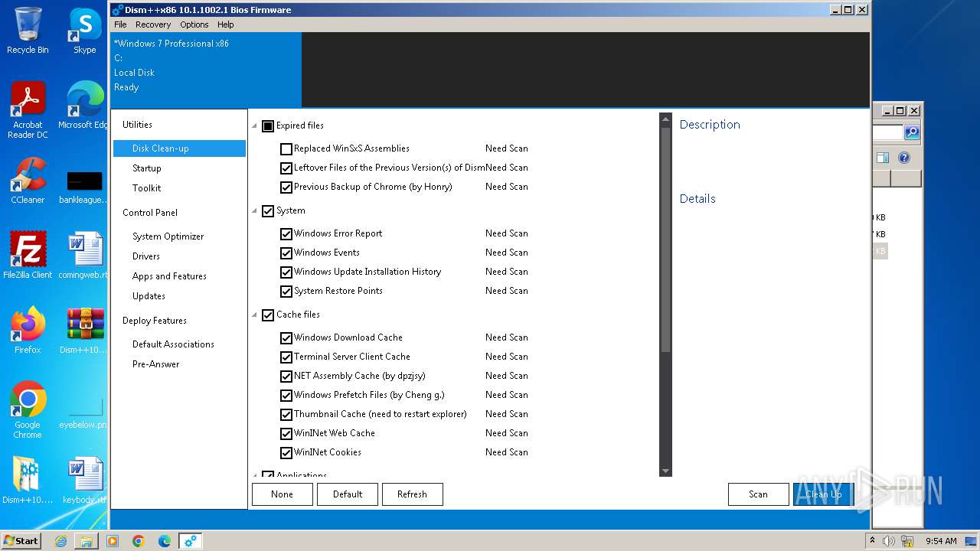Open the FileZilla Client desktop icon
The image size is (980, 551).
point(28,256)
